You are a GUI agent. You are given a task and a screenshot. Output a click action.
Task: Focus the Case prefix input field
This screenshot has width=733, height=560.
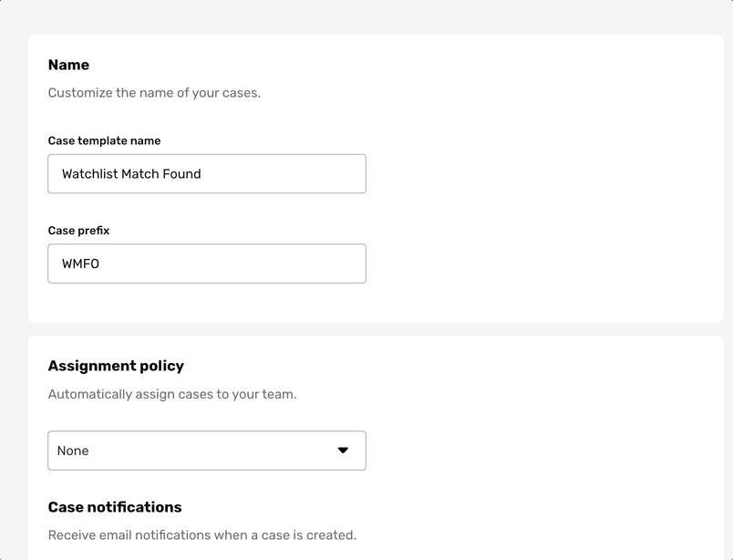point(207,264)
